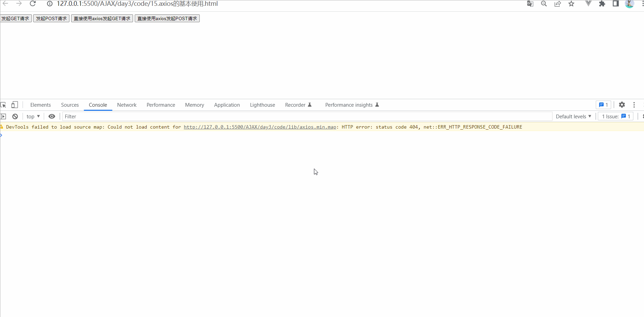The image size is (644, 317).
Task: Open the top frame context dropdown
Action: click(x=33, y=116)
